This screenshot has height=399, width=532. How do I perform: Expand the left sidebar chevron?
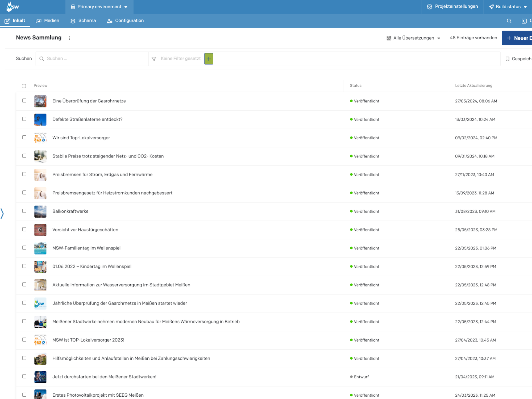[2, 214]
